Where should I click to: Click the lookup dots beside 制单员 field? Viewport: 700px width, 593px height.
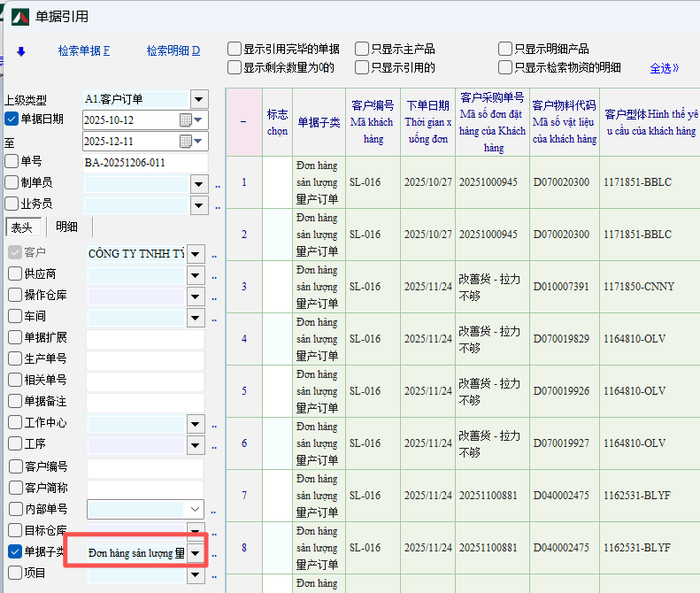[x=217, y=185]
